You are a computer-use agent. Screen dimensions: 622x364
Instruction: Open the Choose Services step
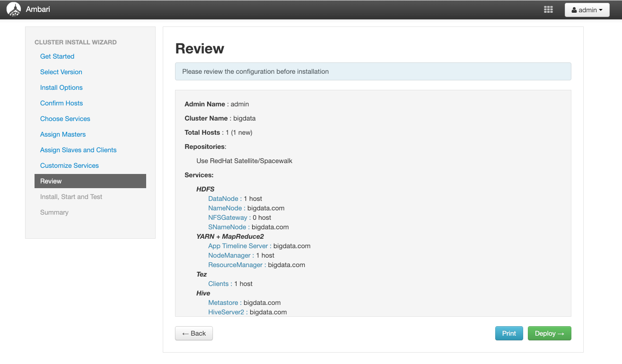click(x=65, y=119)
